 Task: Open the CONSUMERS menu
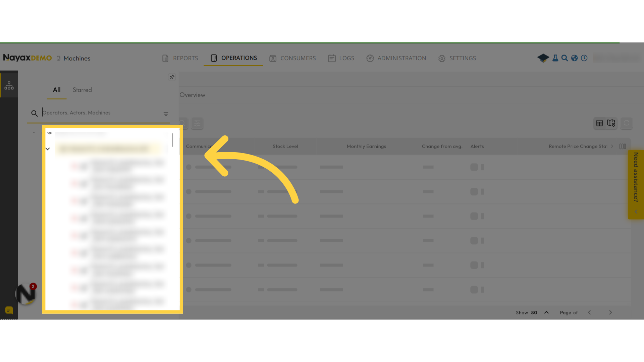[292, 58]
